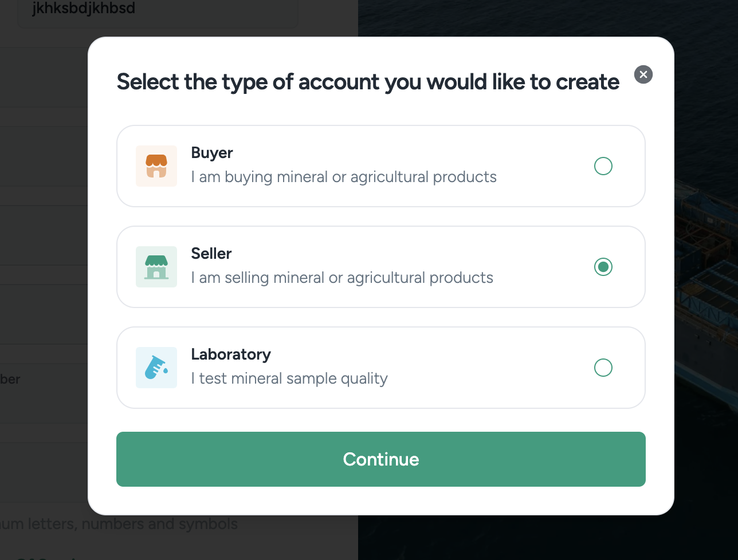
Task: Close the account type dialog
Action: tap(643, 74)
